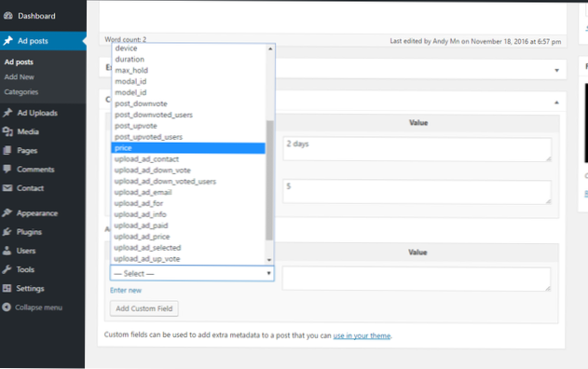This screenshot has width=588, height=369.
Task: Choose 'upload_ad_down_voted_users' option
Action: click(x=188, y=181)
